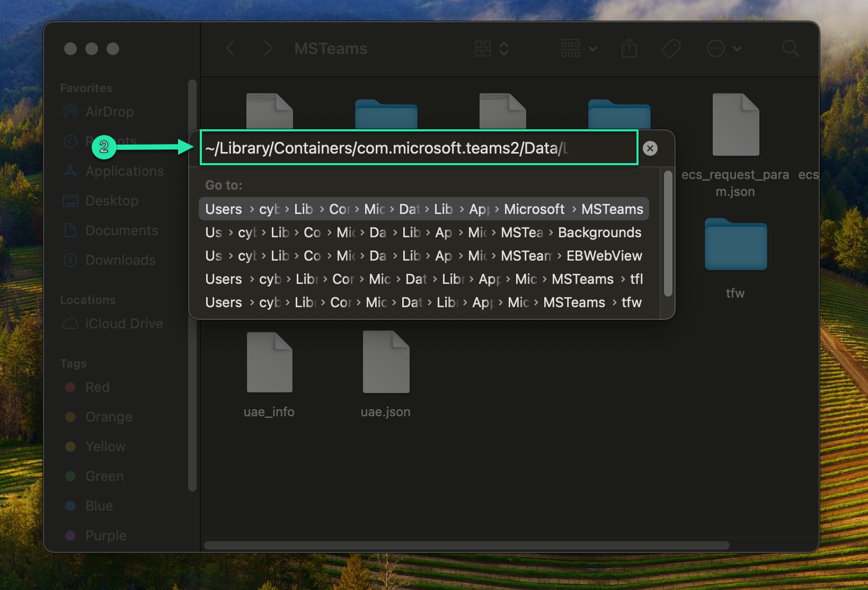The width and height of the screenshot is (868, 590).
Task: Click the MSTeams window title
Action: coord(331,49)
